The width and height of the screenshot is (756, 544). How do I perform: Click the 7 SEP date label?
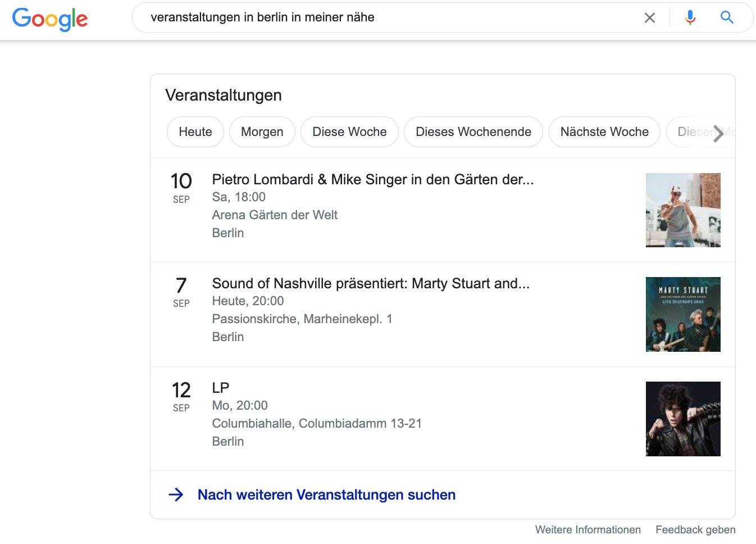pyautogui.click(x=181, y=292)
